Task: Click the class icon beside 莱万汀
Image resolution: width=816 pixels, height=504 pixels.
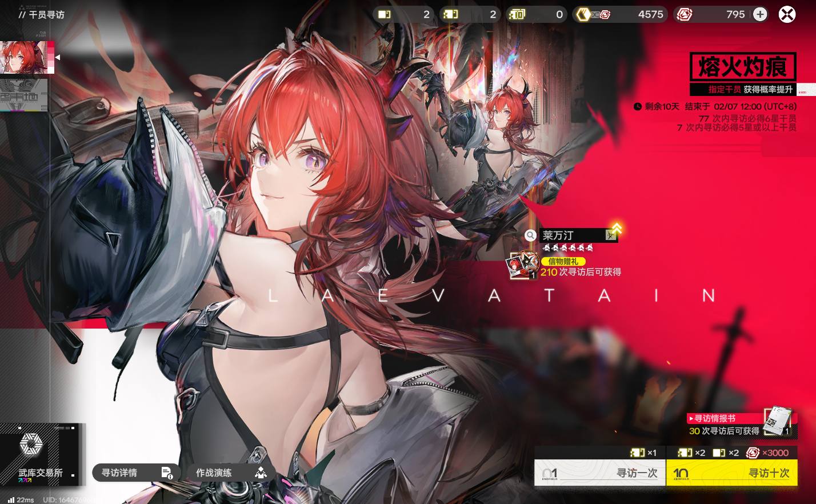Action: (611, 235)
